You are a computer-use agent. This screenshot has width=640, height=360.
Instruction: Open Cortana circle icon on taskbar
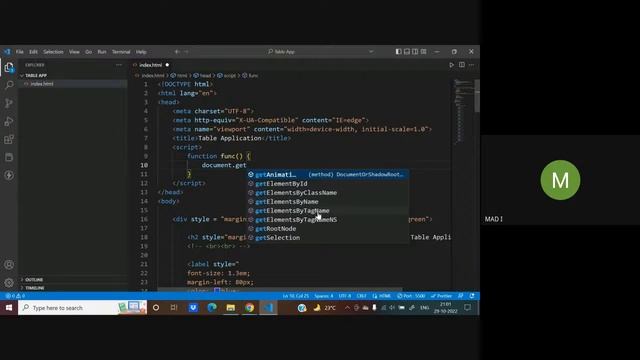click(x=156, y=308)
